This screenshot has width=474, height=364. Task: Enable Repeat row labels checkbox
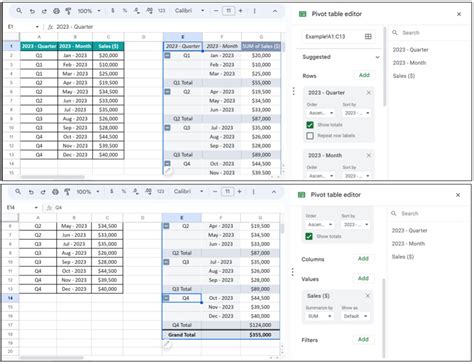310,135
